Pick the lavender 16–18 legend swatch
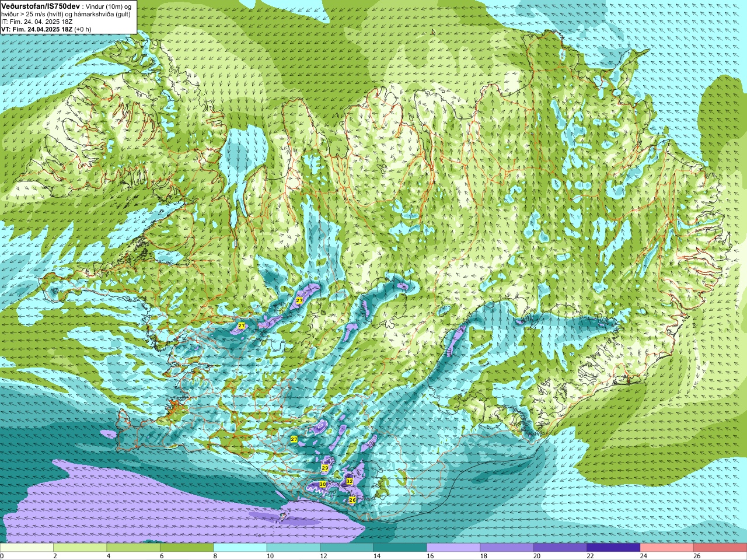The width and height of the screenshot is (747, 560). pyautogui.click(x=453, y=548)
